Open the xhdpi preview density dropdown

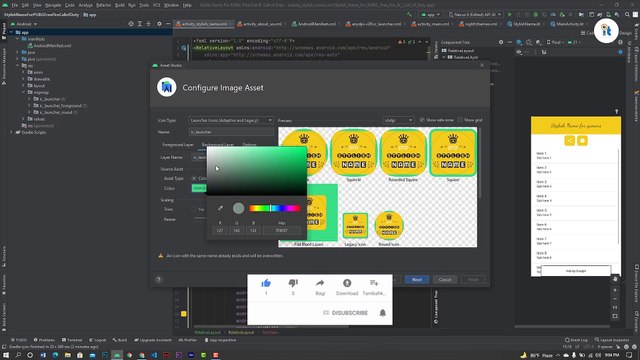[x=398, y=120]
